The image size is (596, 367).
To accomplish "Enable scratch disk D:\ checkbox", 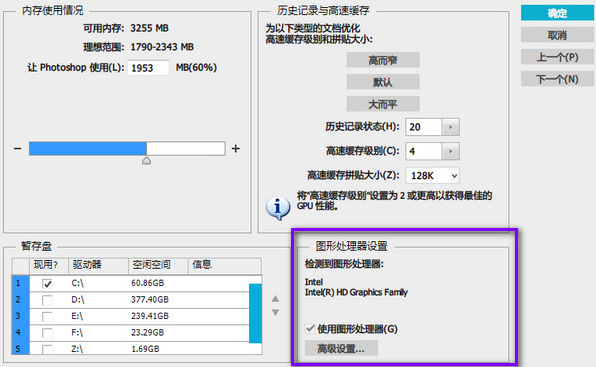I will click(x=47, y=300).
